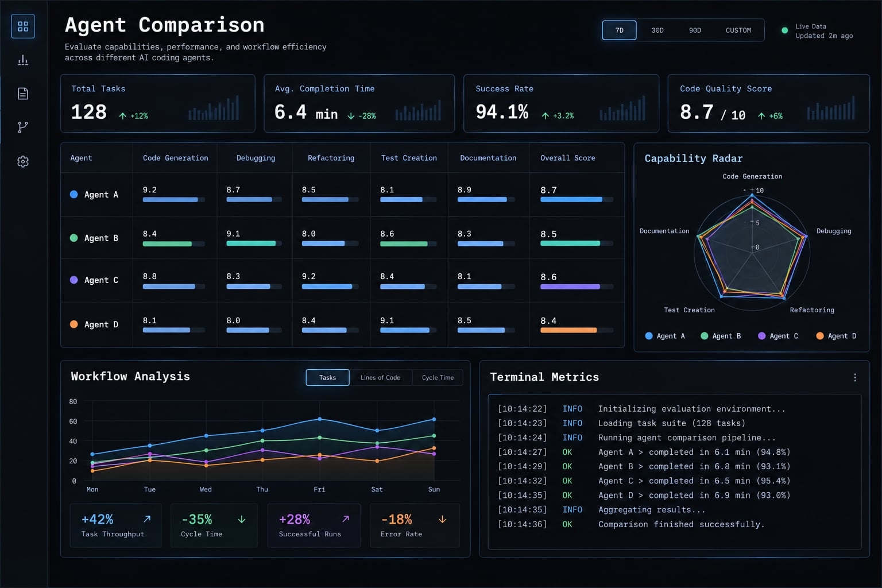Open the document reports sidebar icon
The image size is (882, 588).
[23, 94]
